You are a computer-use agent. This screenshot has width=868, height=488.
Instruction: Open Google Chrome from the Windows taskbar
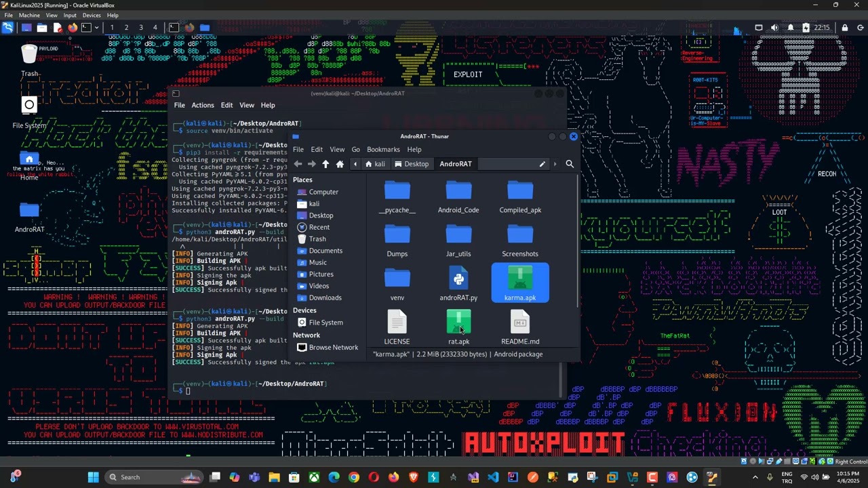pos(354,477)
